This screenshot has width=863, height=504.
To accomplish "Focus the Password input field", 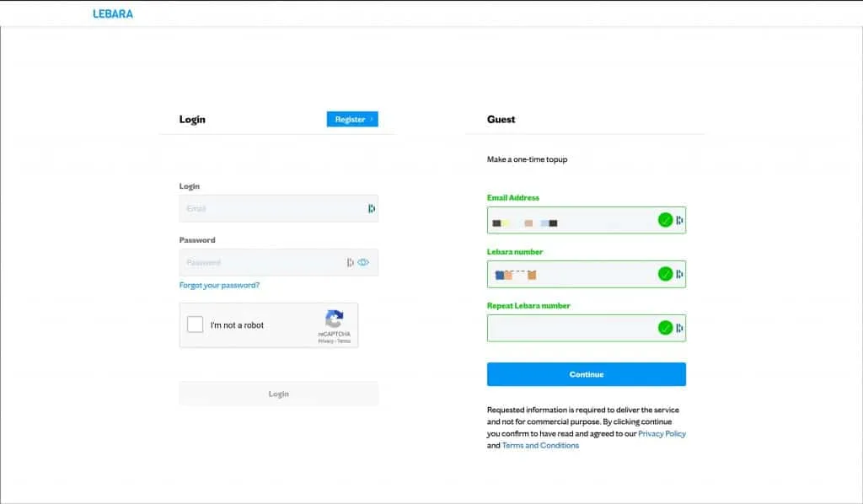I will [x=261, y=262].
